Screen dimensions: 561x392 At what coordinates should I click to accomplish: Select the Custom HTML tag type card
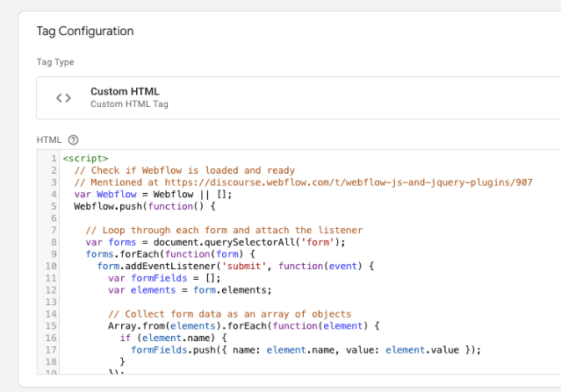[298, 98]
